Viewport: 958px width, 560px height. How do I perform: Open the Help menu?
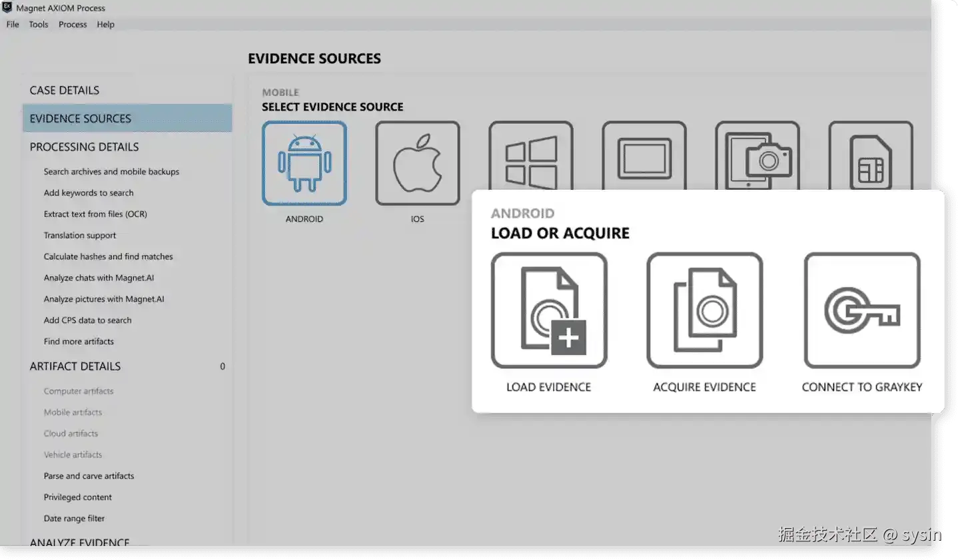pyautogui.click(x=105, y=25)
